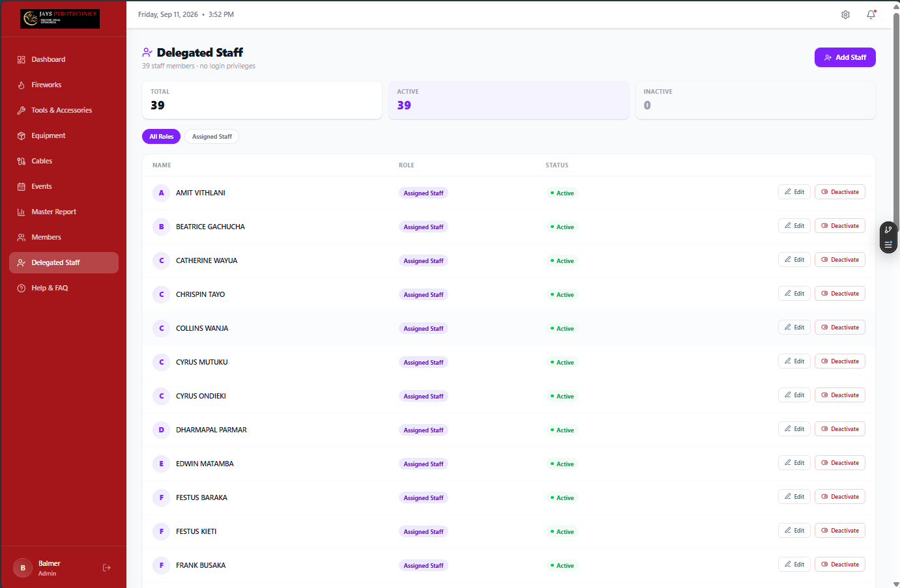Screen dimensions: 900x588
Task: Click the ROLE column header
Action: coord(407,165)
